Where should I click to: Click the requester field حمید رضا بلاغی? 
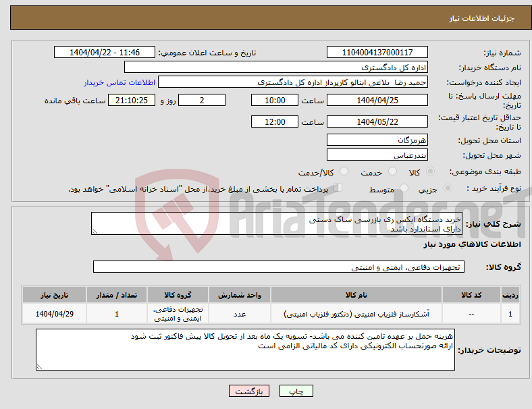click(x=293, y=82)
